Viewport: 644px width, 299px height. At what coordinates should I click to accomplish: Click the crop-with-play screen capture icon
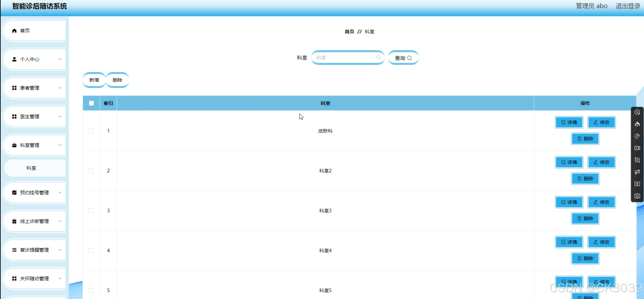pyautogui.click(x=637, y=160)
